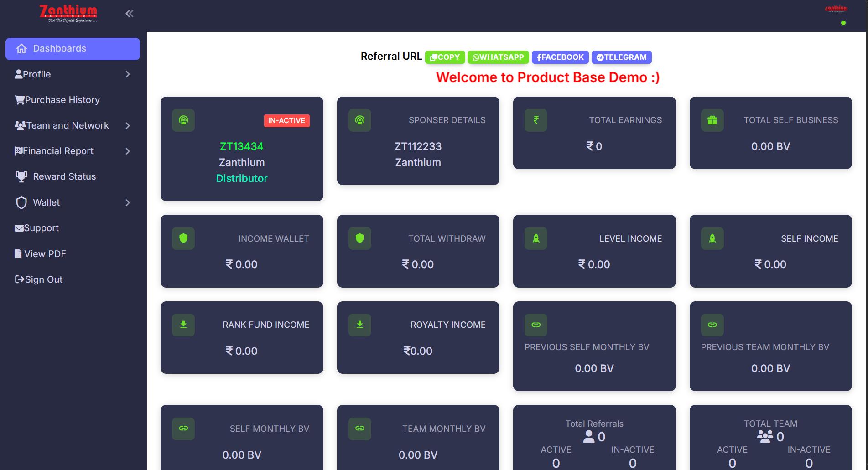Click the ROYALTY INCOME label
868x470 pixels.
(x=448, y=325)
